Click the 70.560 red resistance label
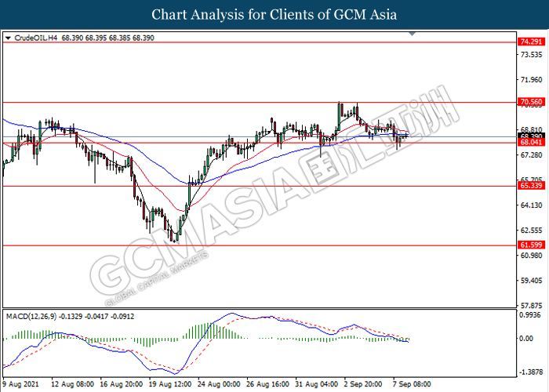This screenshot has height=392, width=549. pos(531,102)
